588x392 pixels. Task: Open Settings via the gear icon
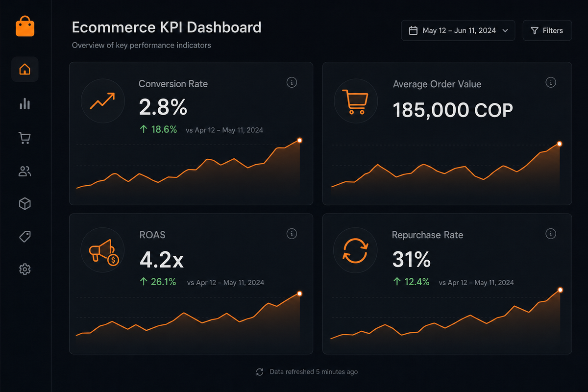pos(24,269)
